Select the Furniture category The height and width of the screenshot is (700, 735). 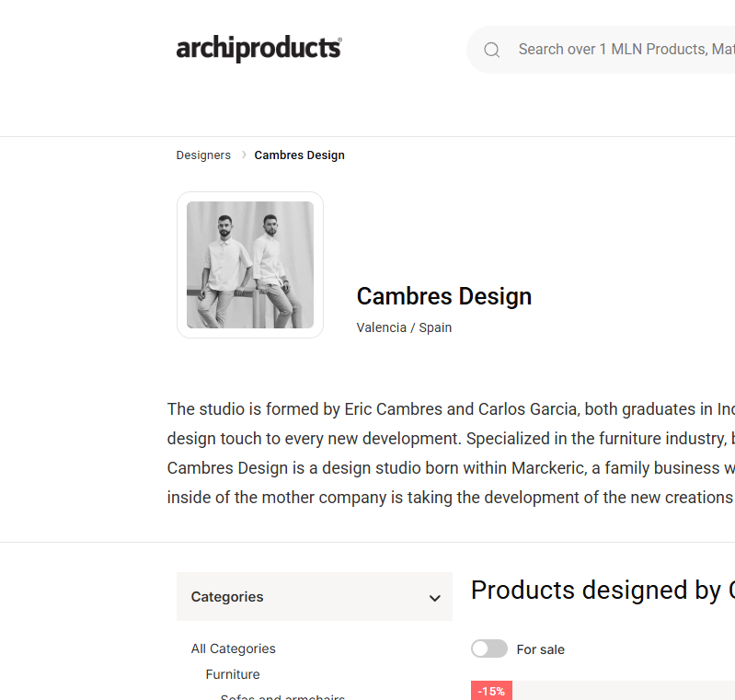tap(233, 674)
